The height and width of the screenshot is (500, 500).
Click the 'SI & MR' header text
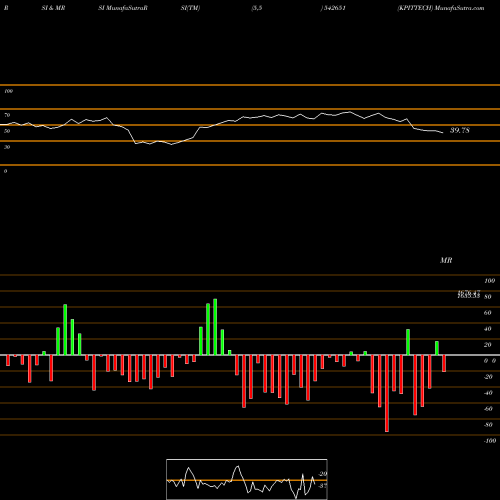[53, 8]
